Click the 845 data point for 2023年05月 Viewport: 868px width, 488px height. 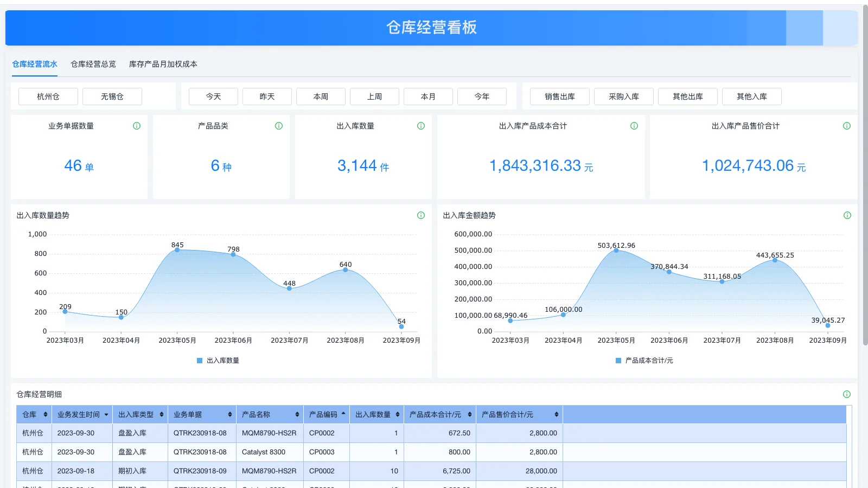177,250
